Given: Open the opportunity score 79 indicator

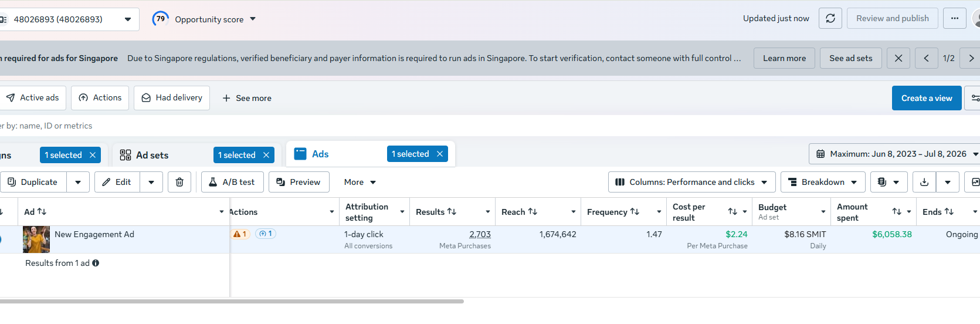Looking at the screenshot, I should (x=160, y=19).
